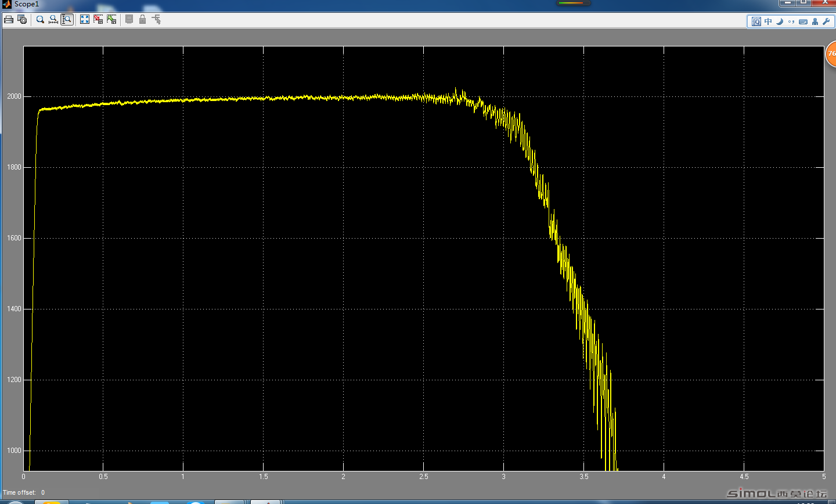Viewport: 836px width, 504px height.
Task: Click the Y-axis label 1400
Action: point(14,309)
